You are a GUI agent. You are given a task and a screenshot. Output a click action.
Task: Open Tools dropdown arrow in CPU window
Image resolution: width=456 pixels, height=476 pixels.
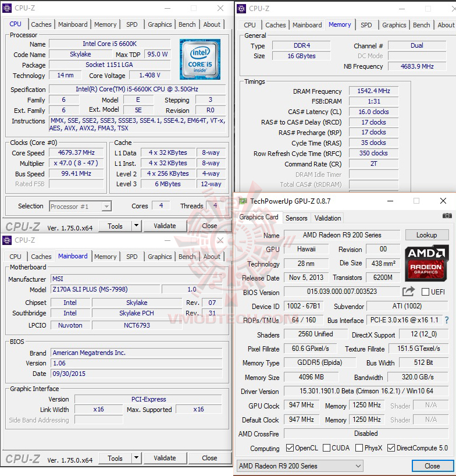tap(136, 226)
